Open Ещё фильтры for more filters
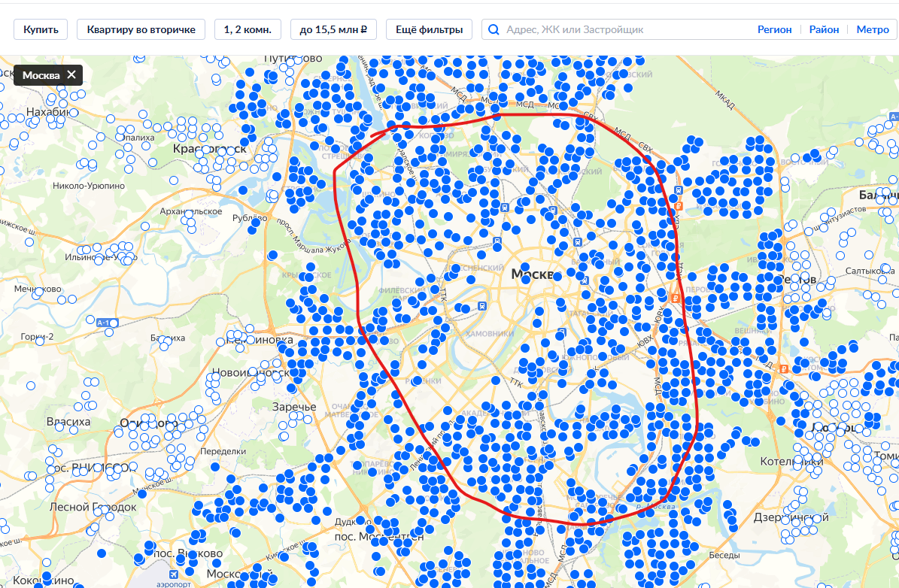Viewport: 899px width, 588px height. [429, 29]
